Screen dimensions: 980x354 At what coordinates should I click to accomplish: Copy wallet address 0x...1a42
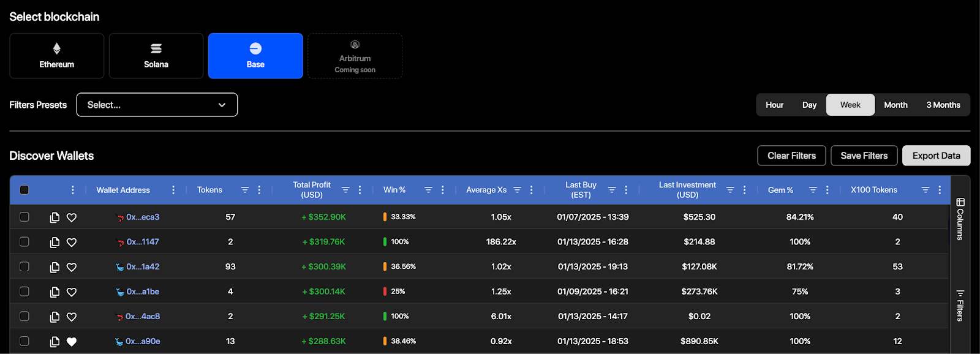click(x=55, y=267)
